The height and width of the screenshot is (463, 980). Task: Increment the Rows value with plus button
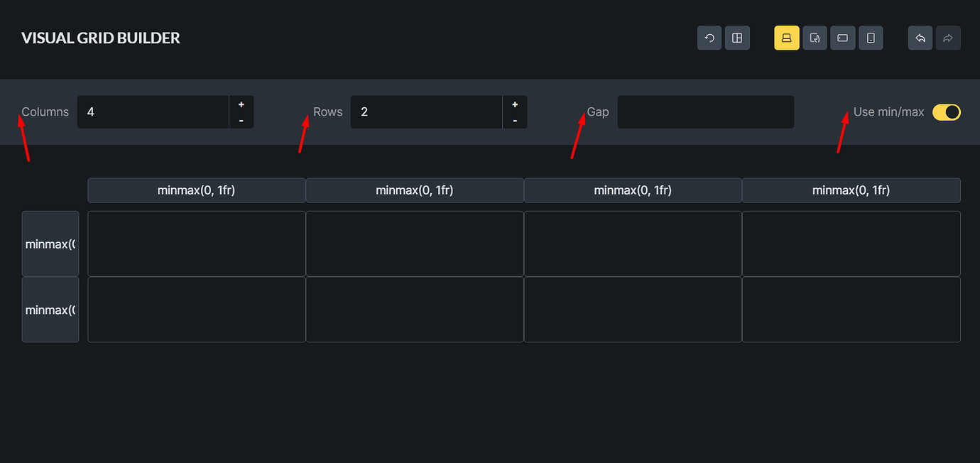click(515, 103)
